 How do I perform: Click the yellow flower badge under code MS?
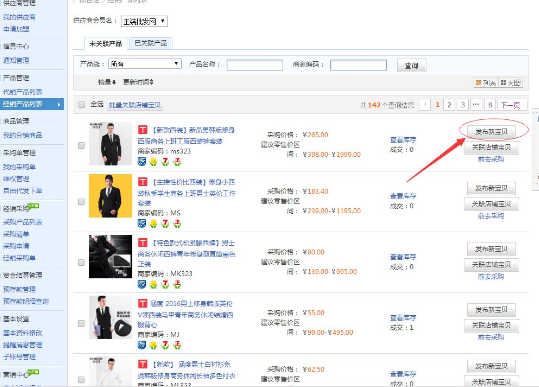(x=153, y=223)
